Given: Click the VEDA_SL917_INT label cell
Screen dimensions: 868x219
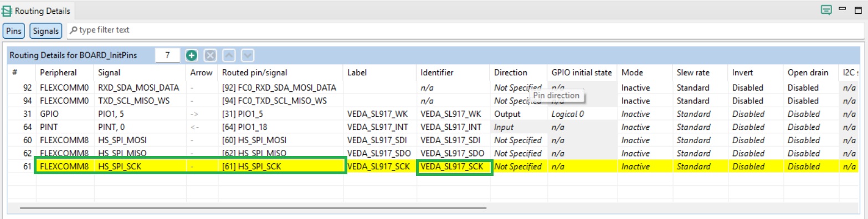Looking at the screenshot, I should (380, 127).
